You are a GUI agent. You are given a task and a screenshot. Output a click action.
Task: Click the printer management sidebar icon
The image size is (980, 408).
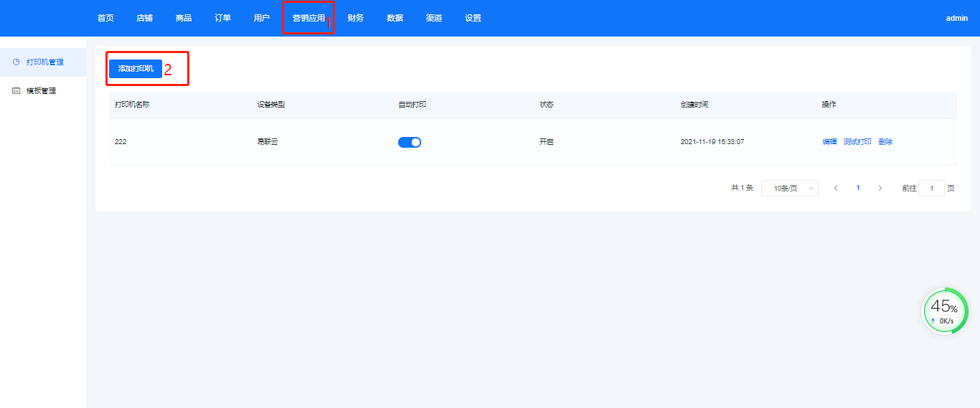tap(17, 62)
